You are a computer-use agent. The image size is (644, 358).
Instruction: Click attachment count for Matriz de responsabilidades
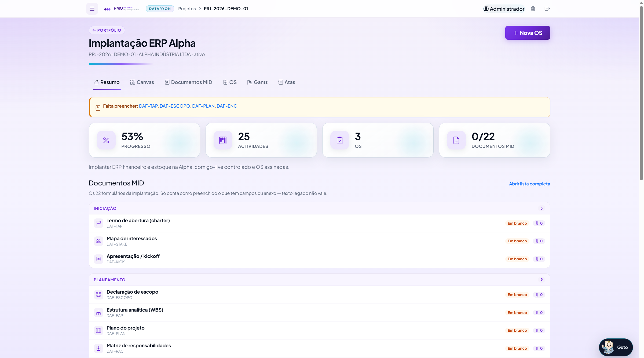coord(539,348)
